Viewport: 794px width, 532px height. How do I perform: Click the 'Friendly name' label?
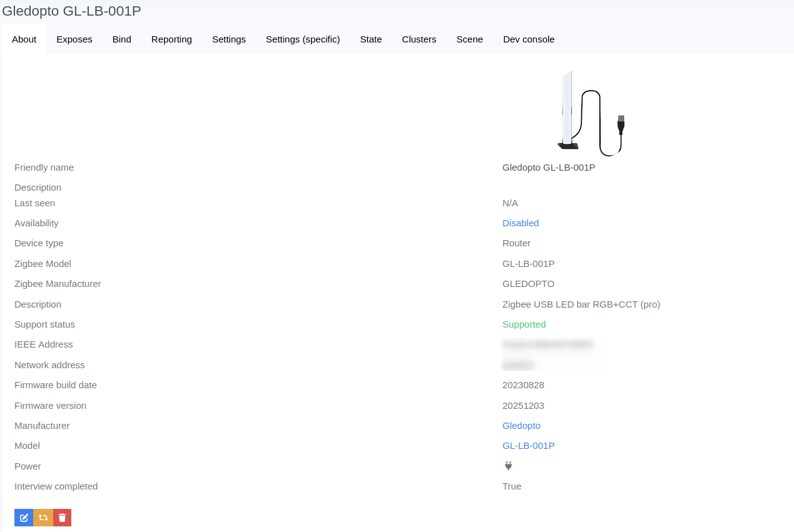44,168
